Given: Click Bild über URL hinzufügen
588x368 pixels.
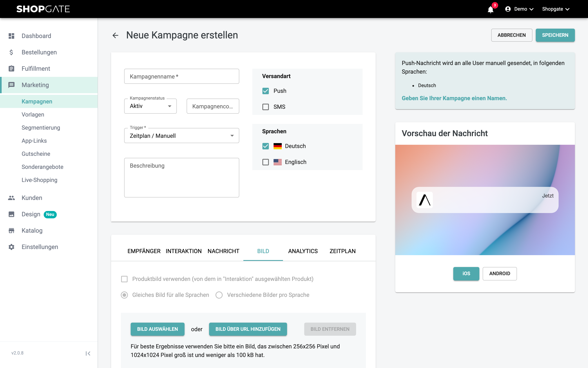Looking at the screenshot, I should [248, 329].
